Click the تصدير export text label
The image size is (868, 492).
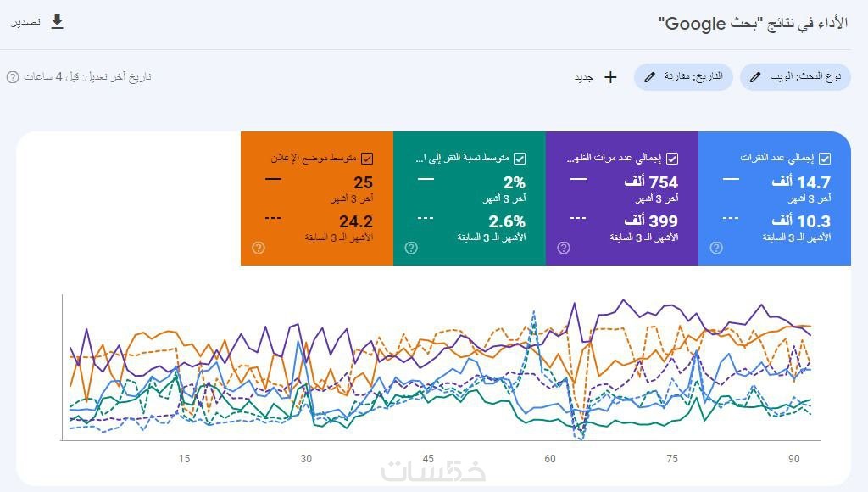click(26, 22)
